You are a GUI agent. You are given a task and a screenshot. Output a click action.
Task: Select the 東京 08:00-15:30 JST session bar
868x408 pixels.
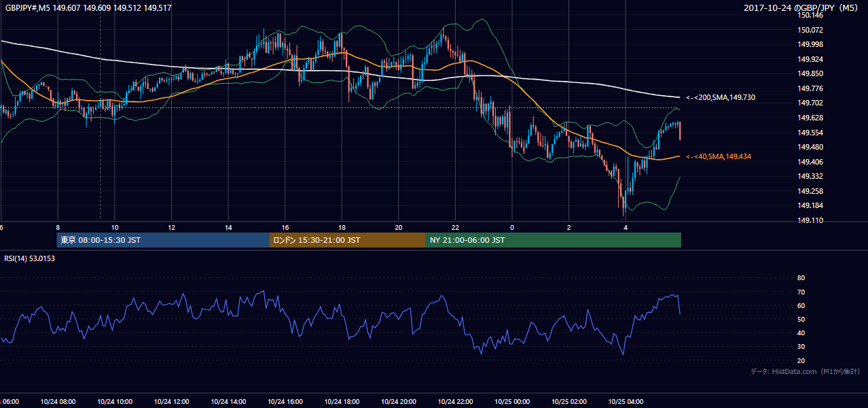point(163,240)
